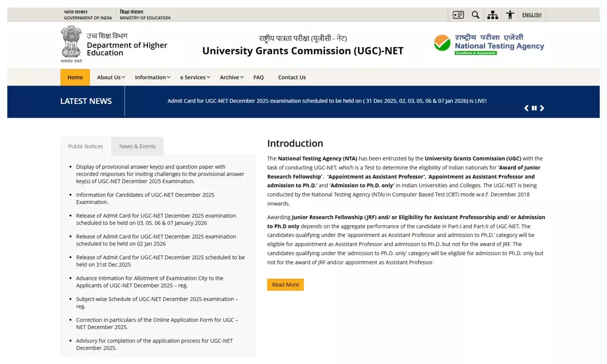Open Subject-wise Schedule of UGC-NET notice

point(157,299)
